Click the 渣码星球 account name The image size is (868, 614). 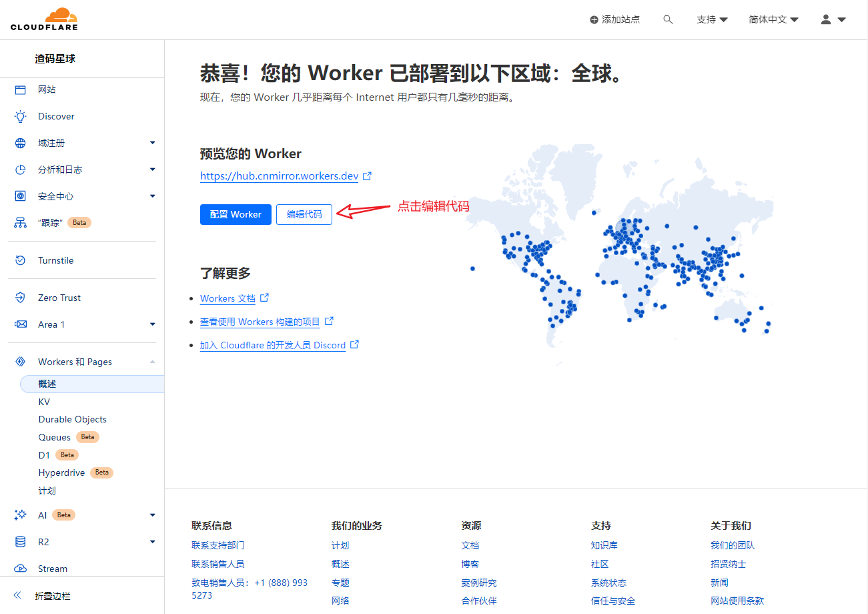[x=55, y=59]
